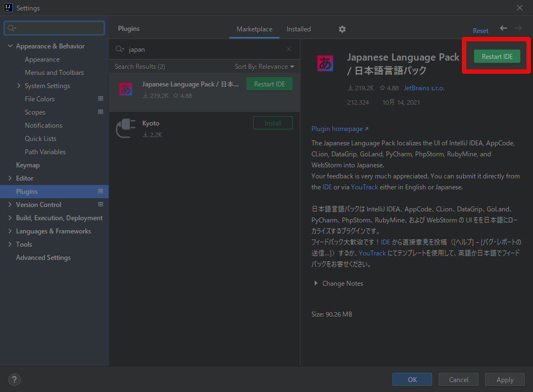533x392 pixels.
Task: Click the Reset link
Action: click(480, 30)
